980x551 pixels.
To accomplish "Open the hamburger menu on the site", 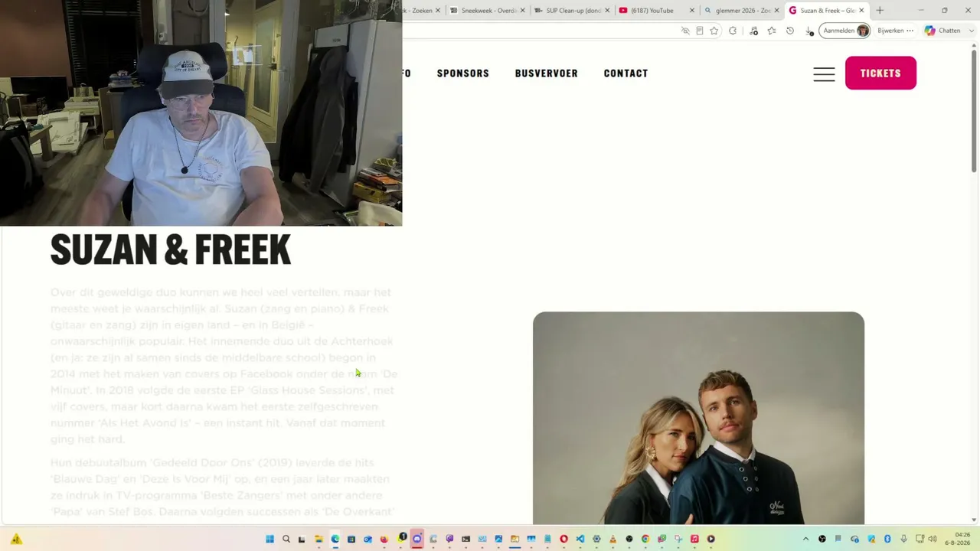I will coord(824,73).
